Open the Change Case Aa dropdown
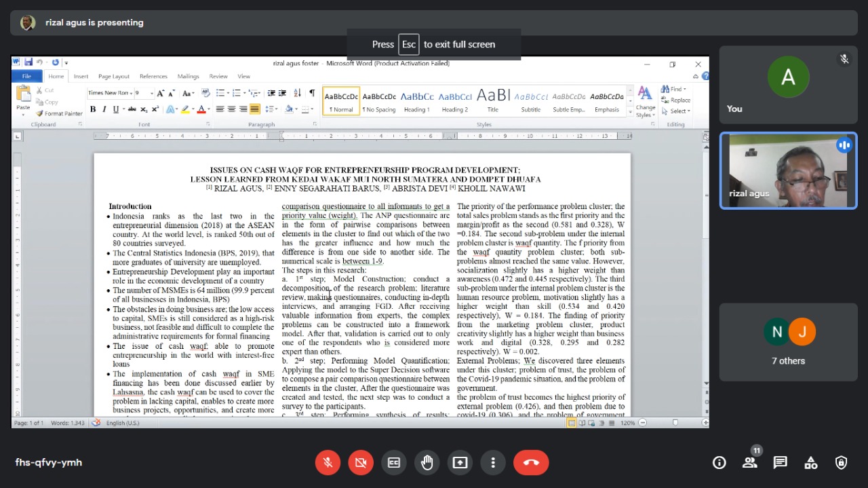The image size is (868, 488). [x=188, y=94]
